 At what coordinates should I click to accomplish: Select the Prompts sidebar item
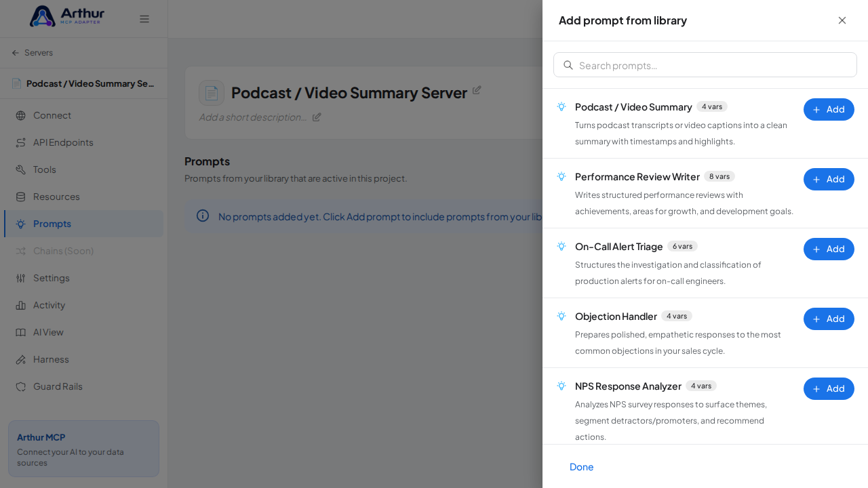(x=83, y=224)
